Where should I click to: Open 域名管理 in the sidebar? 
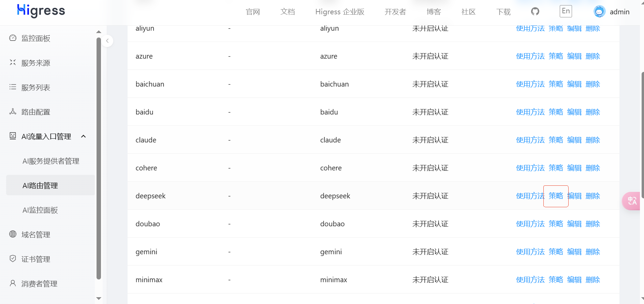pos(35,235)
